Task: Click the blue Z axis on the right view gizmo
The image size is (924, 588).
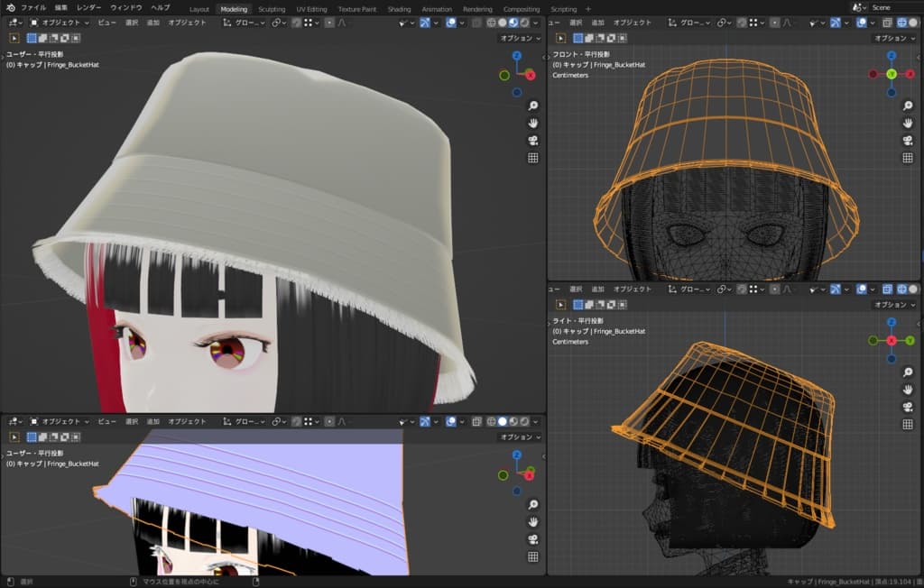Action: click(x=891, y=321)
